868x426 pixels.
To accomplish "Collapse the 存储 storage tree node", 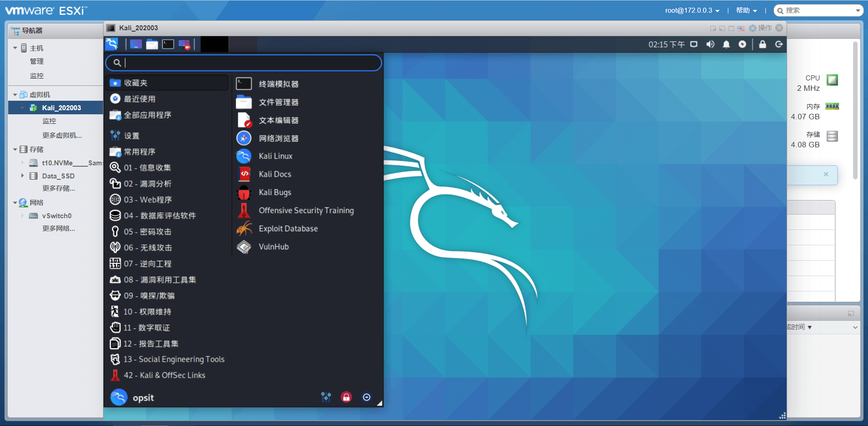I will coord(15,150).
